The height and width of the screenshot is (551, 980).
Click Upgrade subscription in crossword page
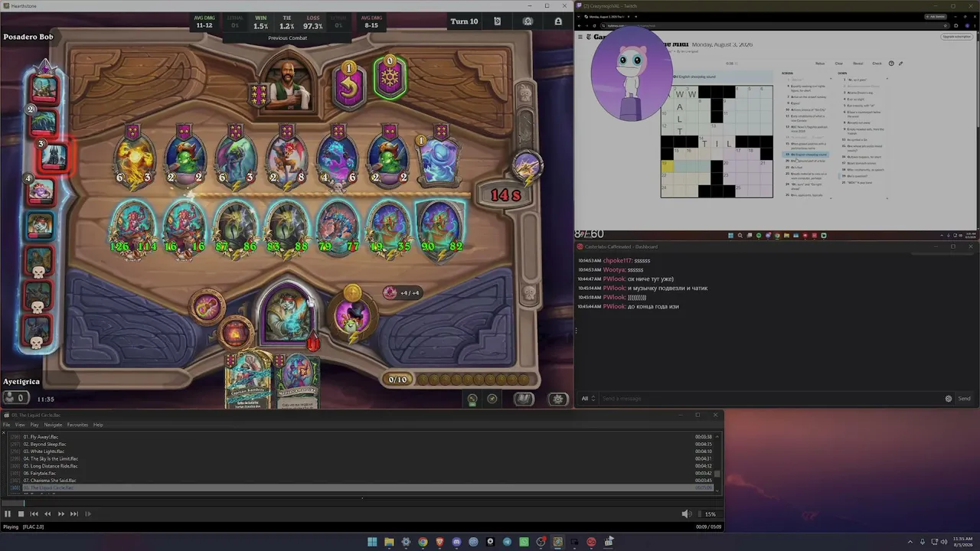click(x=956, y=37)
